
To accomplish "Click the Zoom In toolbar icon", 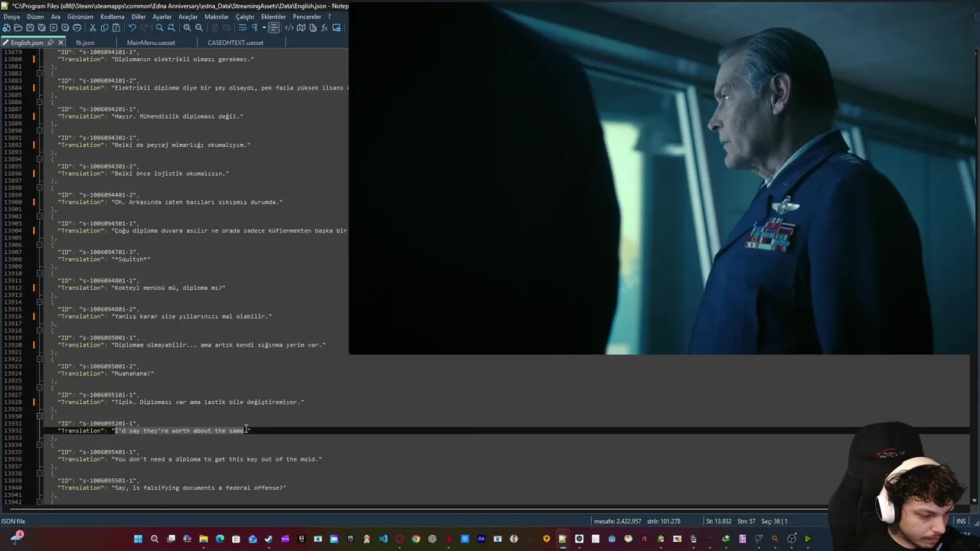I will pos(187,28).
